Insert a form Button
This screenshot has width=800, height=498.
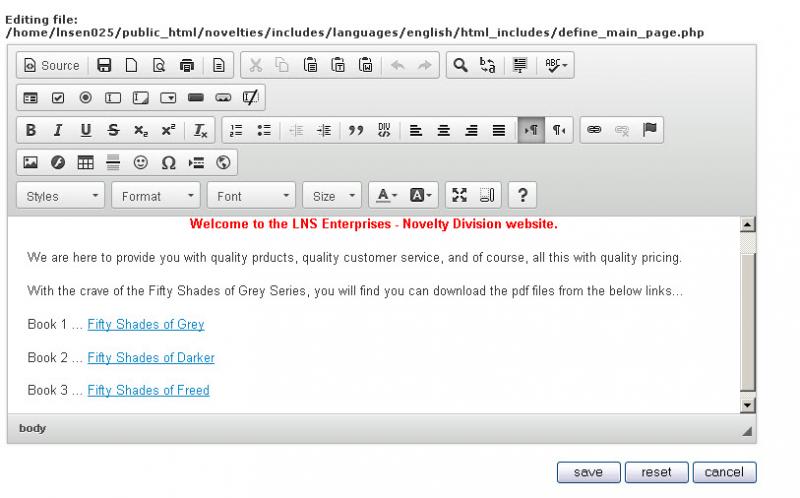(x=196, y=97)
